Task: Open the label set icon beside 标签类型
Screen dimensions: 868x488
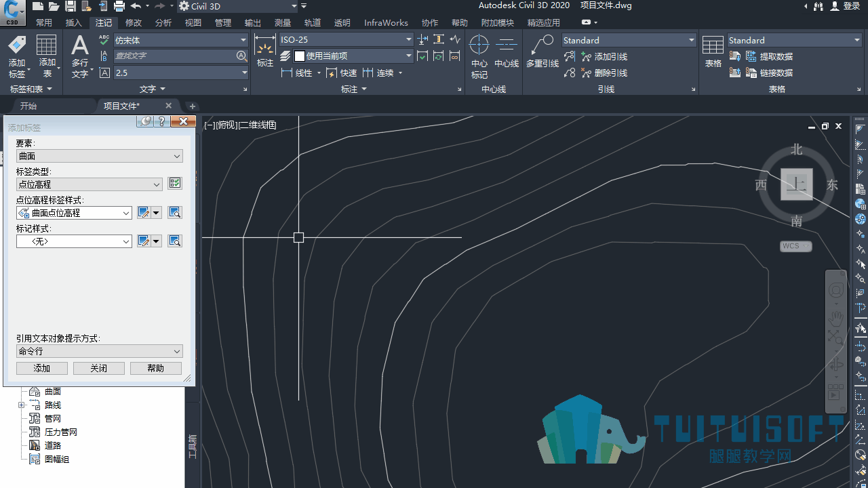Action: click(175, 184)
